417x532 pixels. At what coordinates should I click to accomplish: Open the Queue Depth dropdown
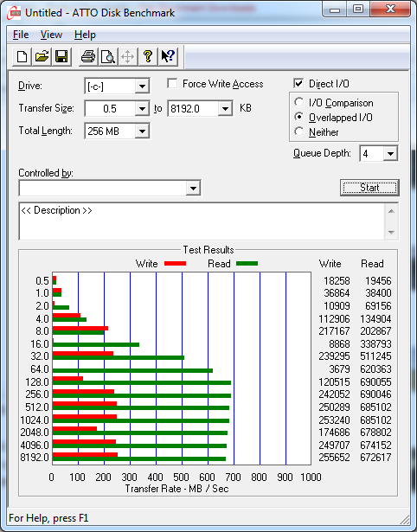click(x=390, y=154)
